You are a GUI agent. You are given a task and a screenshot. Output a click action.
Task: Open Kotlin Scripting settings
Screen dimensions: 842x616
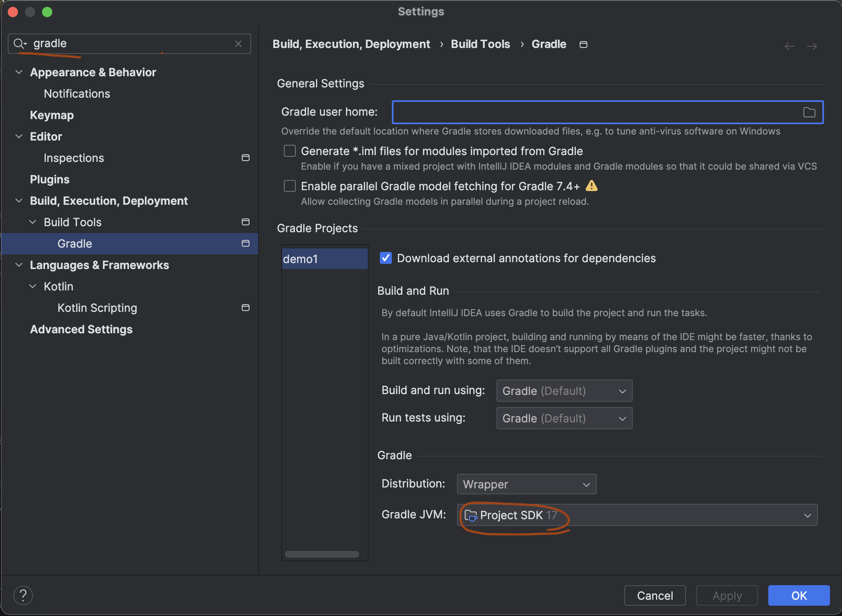[x=97, y=308]
